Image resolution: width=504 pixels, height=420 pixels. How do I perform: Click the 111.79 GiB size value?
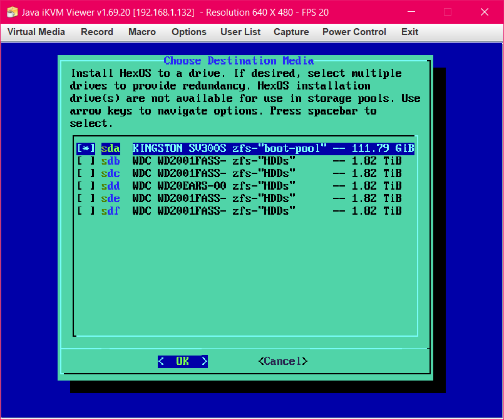pos(383,148)
